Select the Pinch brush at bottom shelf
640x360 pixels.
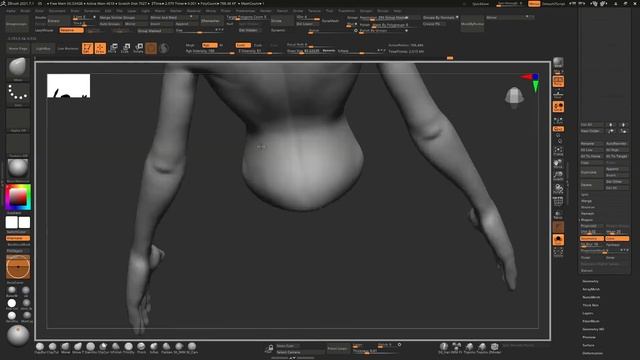click(x=141, y=347)
